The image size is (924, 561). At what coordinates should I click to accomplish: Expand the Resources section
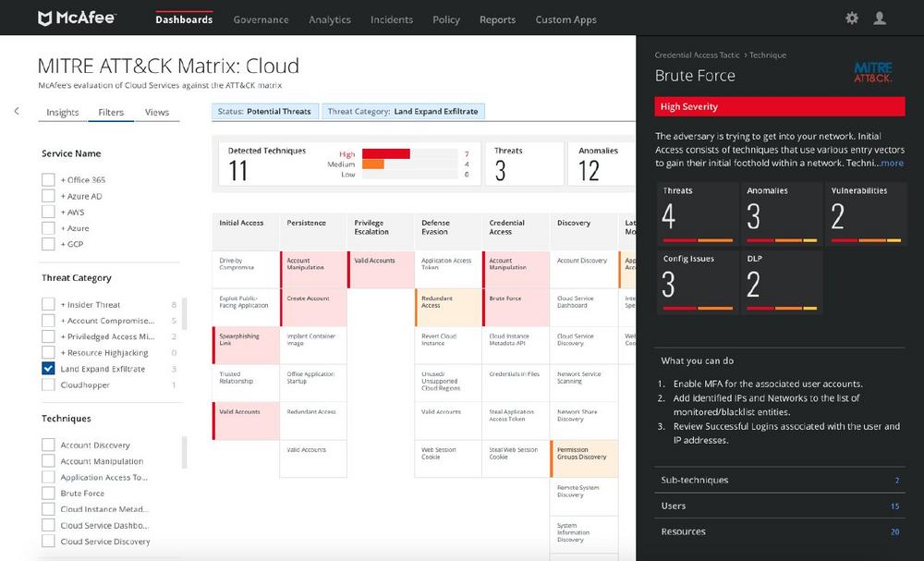780,531
